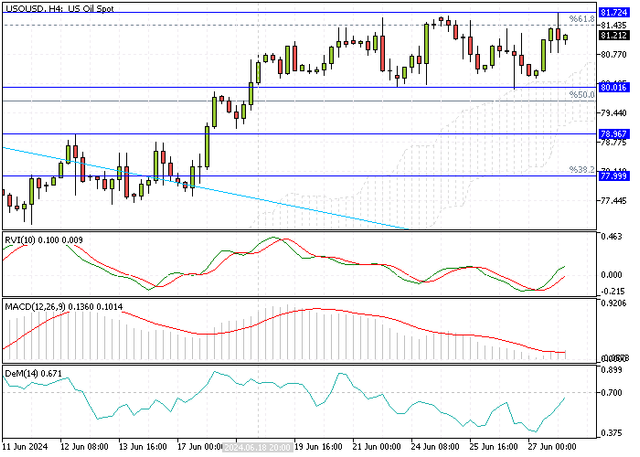Select the %61.8 Fibonacci level label

tap(582, 19)
